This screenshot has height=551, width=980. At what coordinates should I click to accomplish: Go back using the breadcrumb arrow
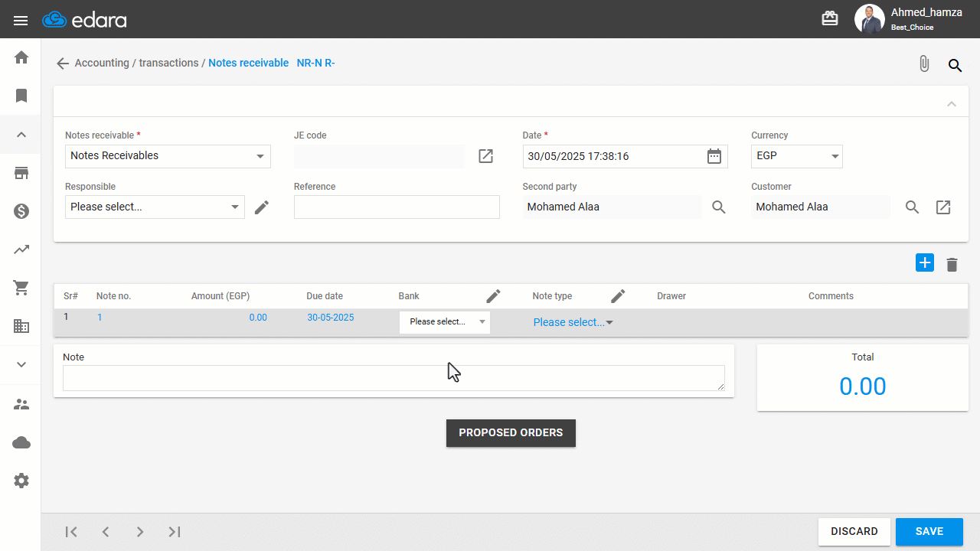coord(63,64)
